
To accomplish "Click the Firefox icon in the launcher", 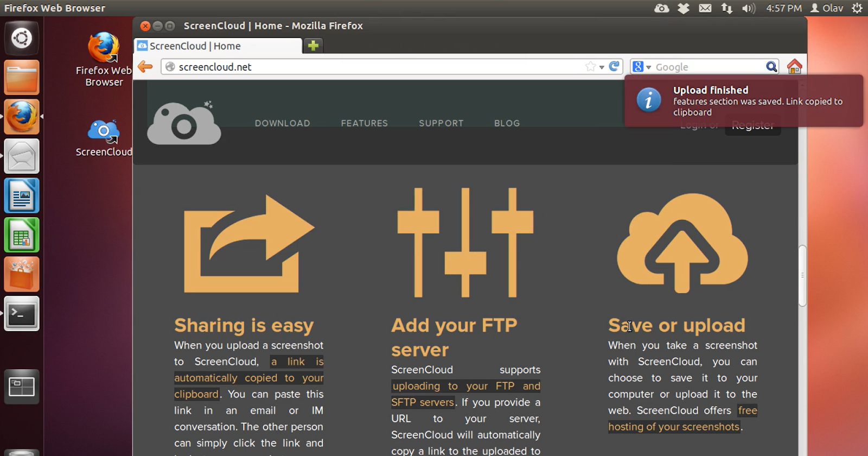I will (22, 117).
